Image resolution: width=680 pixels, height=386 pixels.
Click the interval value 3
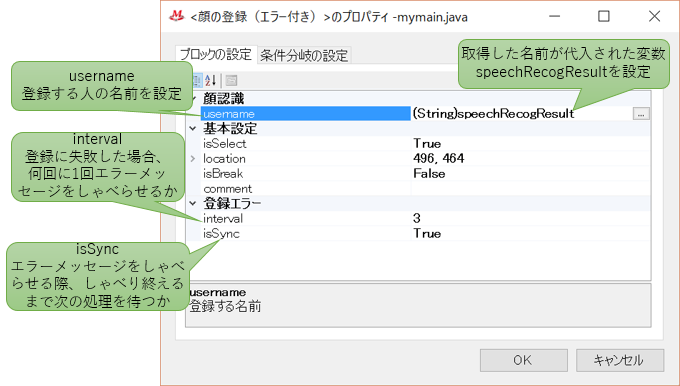coord(417,218)
